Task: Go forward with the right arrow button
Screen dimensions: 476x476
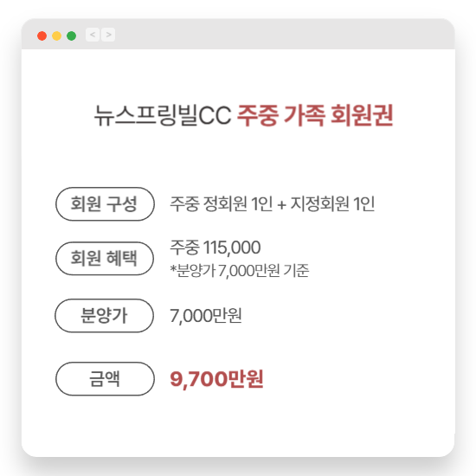Action: (x=108, y=35)
